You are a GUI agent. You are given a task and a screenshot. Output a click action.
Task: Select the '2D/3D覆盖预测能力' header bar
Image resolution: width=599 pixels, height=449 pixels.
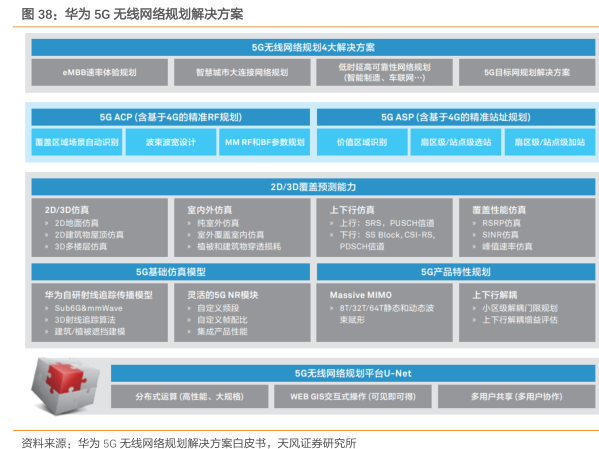(313, 187)
